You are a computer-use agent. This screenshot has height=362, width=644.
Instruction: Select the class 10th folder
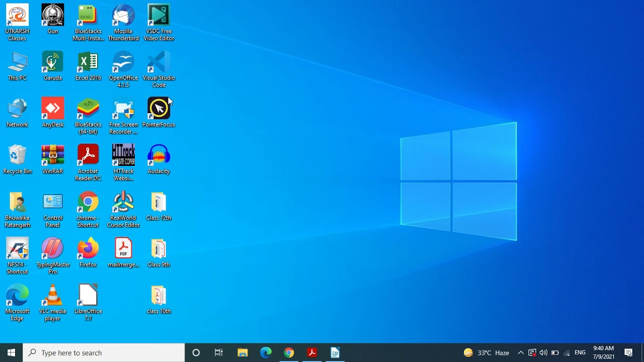159,300
